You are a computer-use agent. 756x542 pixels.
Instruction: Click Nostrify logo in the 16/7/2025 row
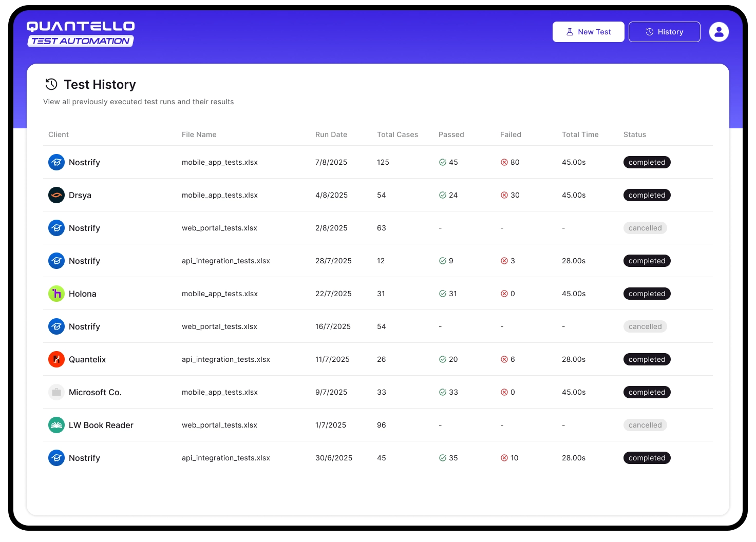click(56, 326)
